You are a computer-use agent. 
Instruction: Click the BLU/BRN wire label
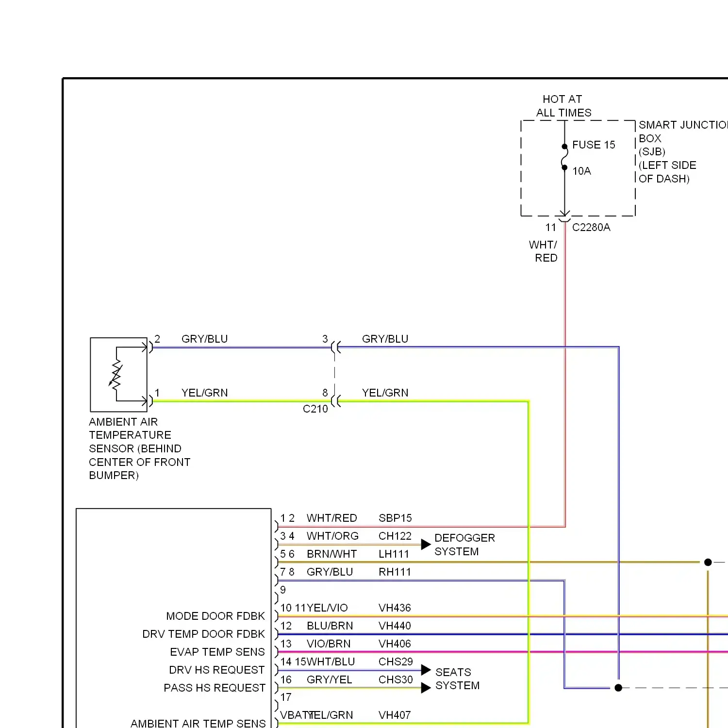(x=330, y=626)
